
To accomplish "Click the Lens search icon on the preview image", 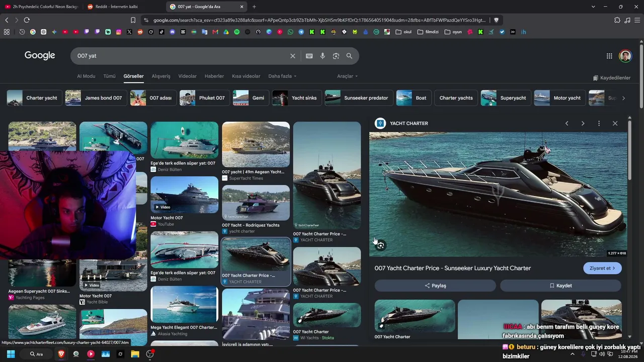I will (x=380, y=245).
